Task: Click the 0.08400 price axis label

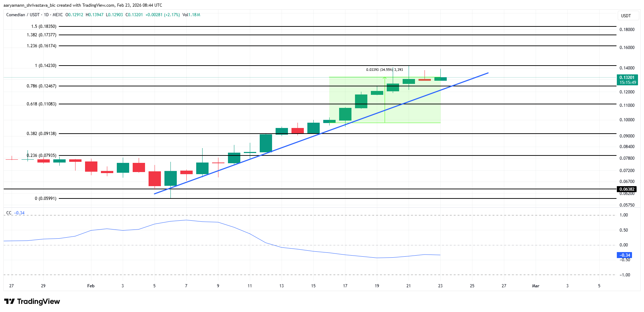Action: pyautogui.click(x=627, y=147)
